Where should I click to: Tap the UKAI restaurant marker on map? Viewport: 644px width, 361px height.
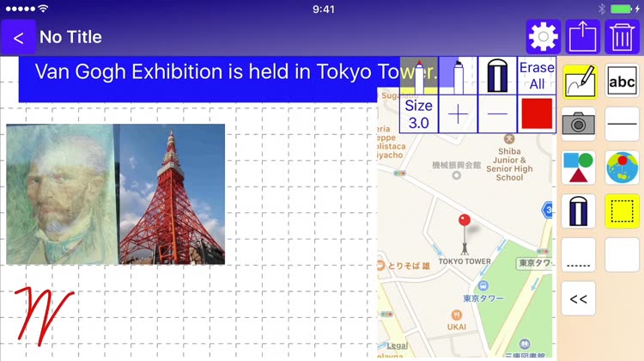point(457,315)
